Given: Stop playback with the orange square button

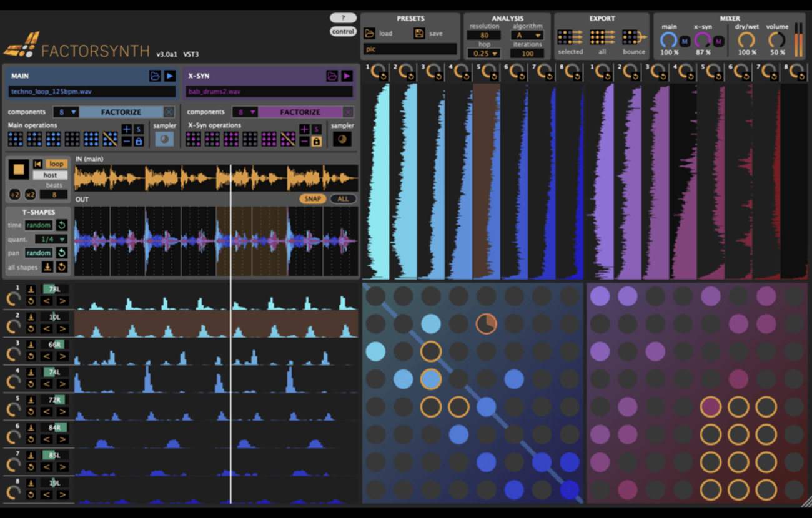Looking at the screenshot, I should click(19, 169).
